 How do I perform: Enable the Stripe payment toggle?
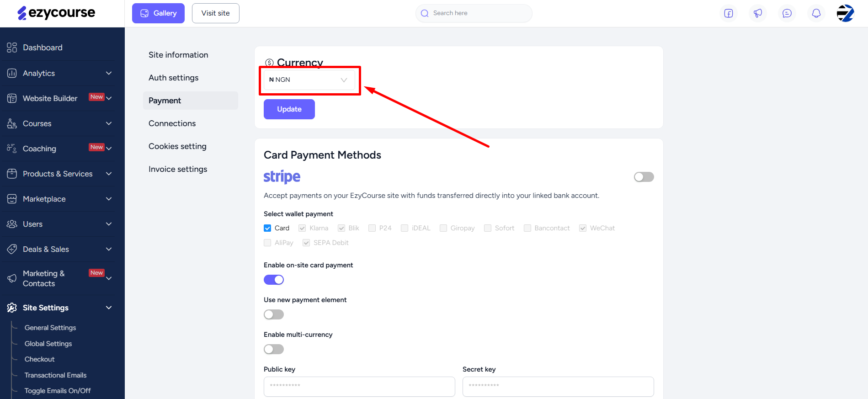click(x=644, y=177)
